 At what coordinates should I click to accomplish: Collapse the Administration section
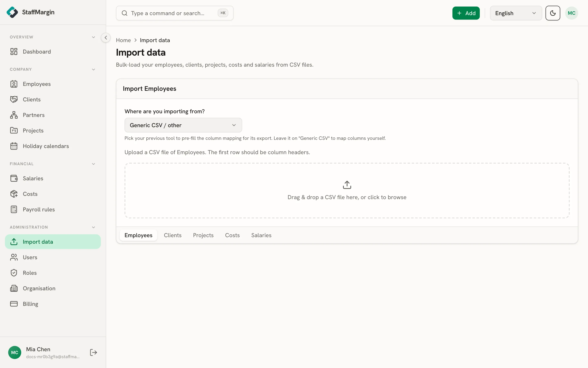coord(94,227)
